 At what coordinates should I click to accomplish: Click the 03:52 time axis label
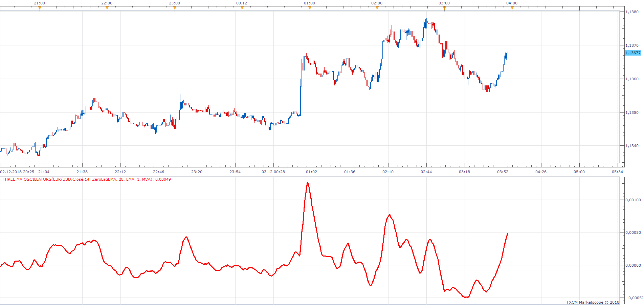coord(503,172)
